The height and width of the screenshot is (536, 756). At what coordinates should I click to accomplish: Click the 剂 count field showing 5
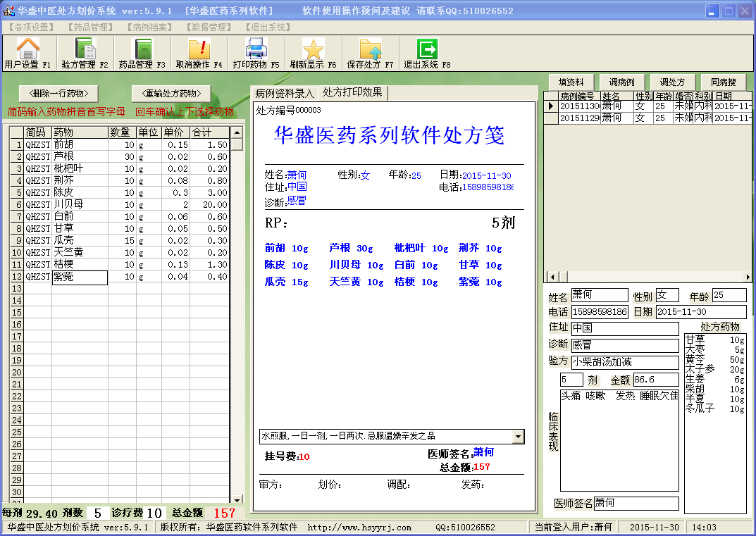571,380
